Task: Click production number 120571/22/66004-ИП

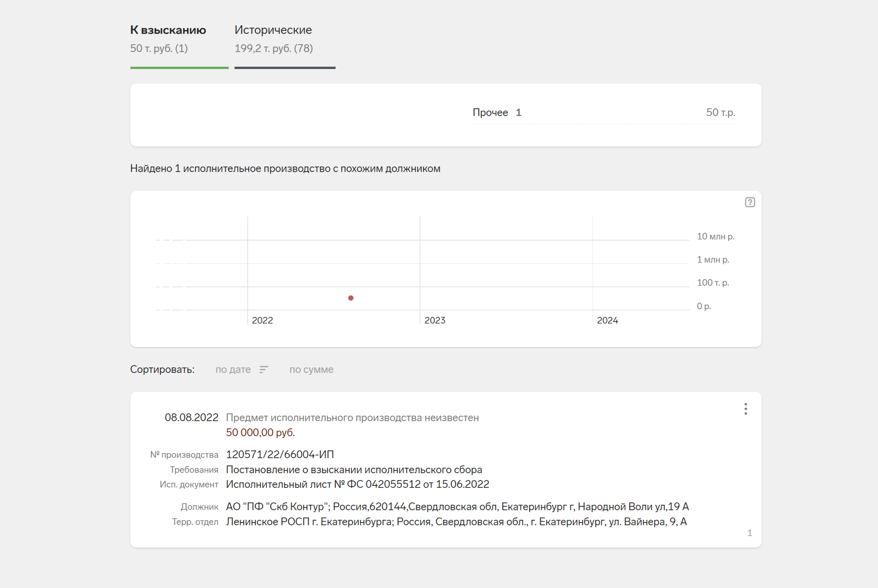Action: coord(280,455)
